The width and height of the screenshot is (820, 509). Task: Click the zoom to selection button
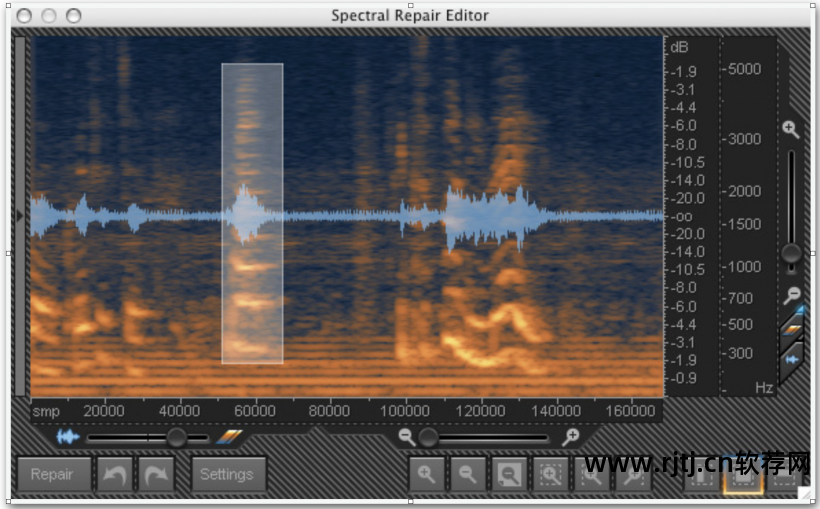[x=550, y=474]
